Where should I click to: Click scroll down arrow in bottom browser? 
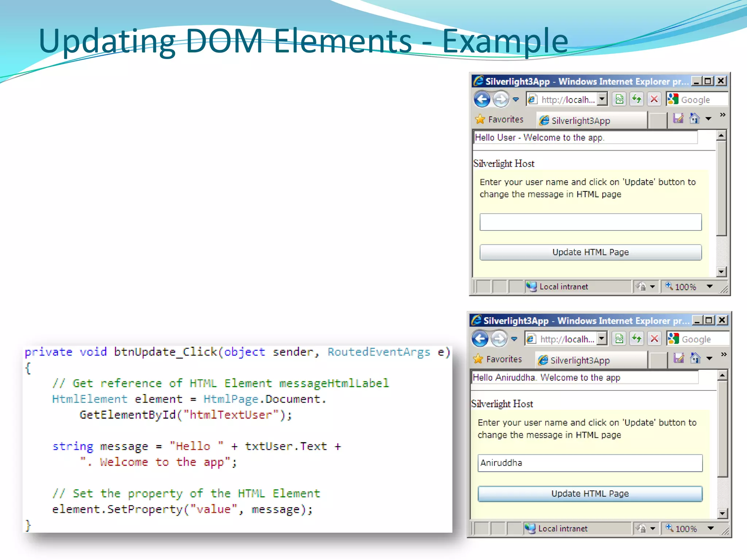tap(722, 514)
